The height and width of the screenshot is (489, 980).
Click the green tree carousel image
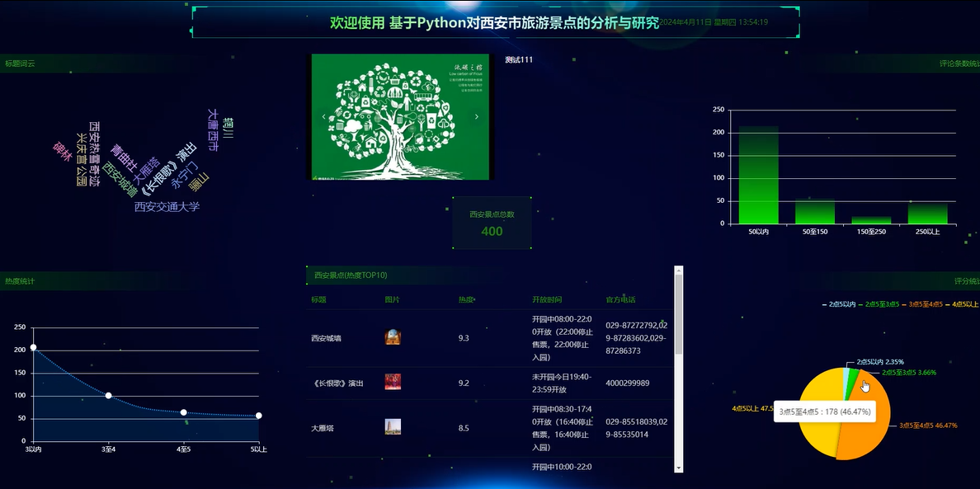click(x=400, y=117)
